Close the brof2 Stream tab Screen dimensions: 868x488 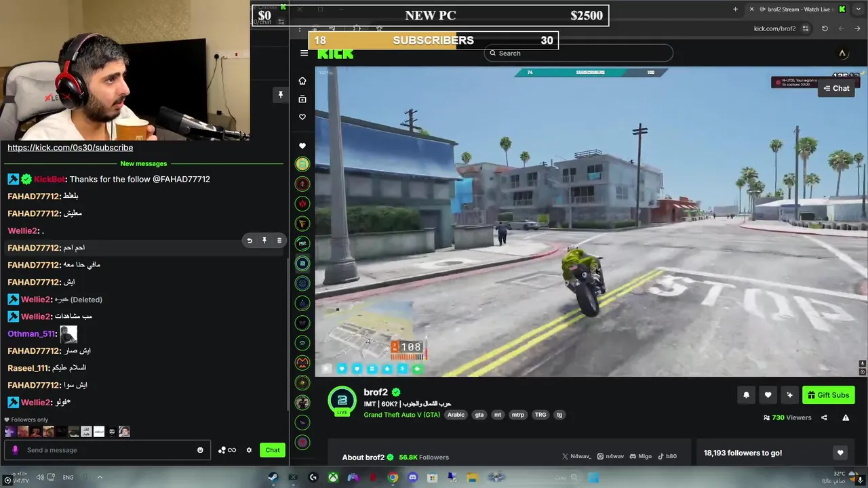751,9
